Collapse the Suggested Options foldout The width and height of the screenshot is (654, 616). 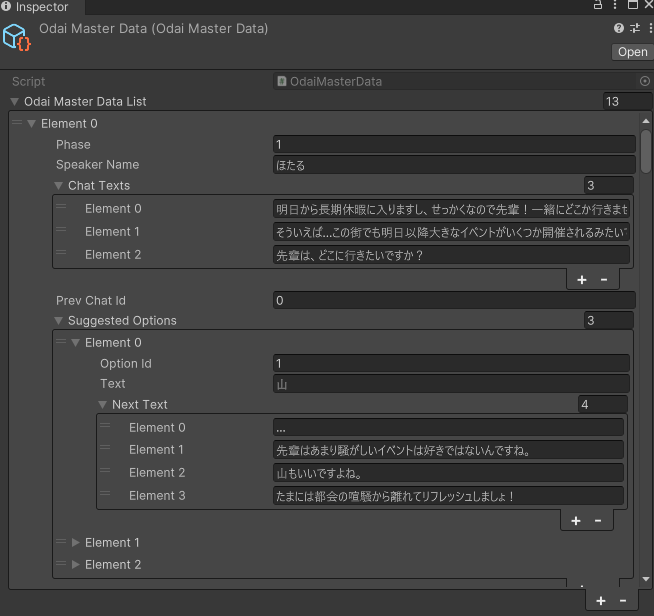[59, 320]
